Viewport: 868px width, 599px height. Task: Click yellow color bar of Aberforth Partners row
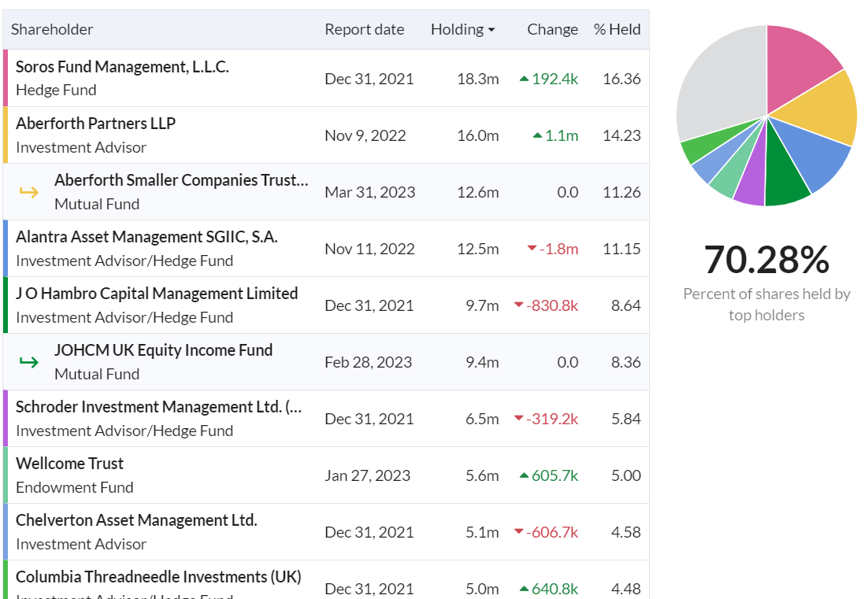pos(6,135)
